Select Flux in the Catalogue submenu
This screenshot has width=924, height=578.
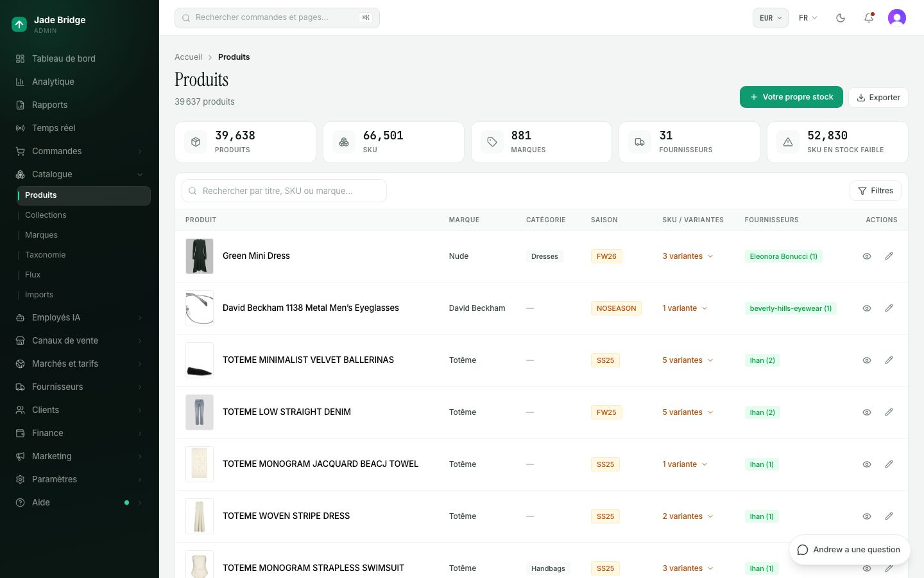83,275
